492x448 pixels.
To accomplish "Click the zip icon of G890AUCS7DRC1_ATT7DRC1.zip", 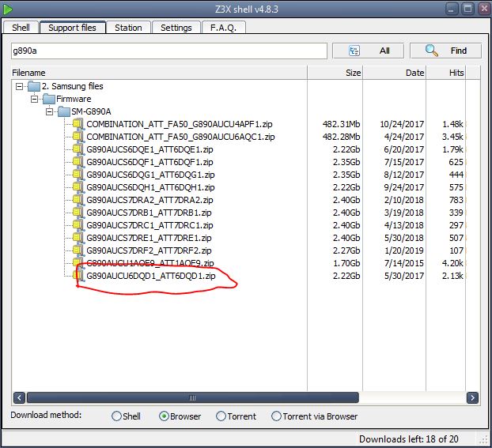I will [x=78, y=225].
